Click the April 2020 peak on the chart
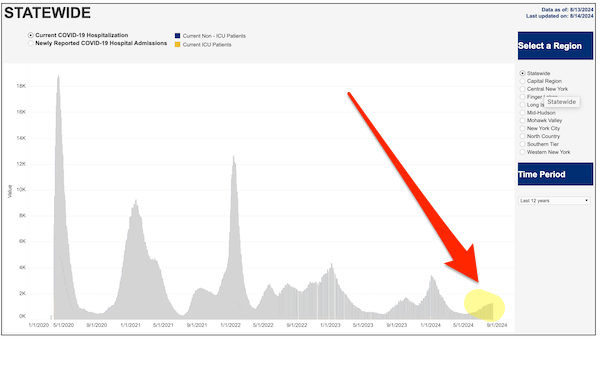Viewport: 600px width, 380px height. point(59,78)
